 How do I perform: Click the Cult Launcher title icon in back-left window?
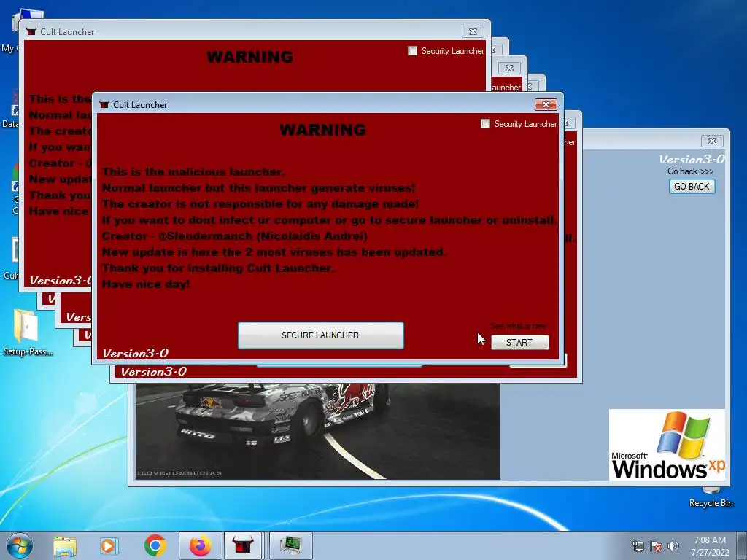pyautogui.click(x=31, y=31)
